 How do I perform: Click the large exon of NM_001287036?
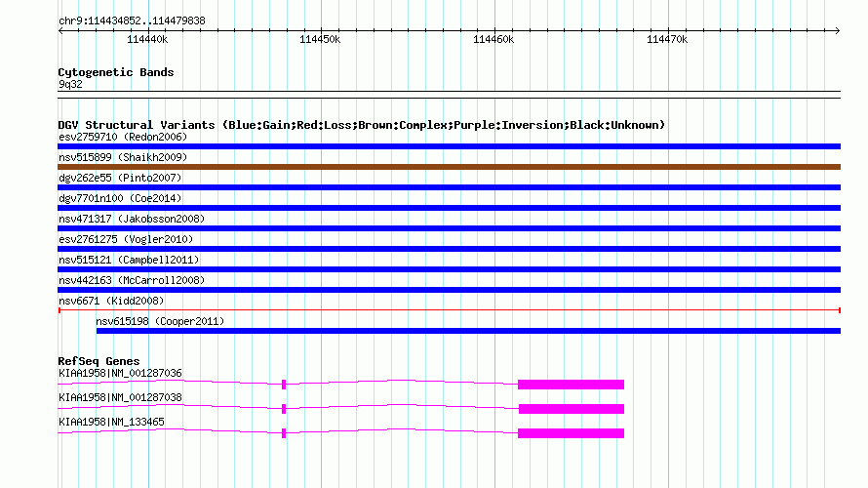point(571,385)
